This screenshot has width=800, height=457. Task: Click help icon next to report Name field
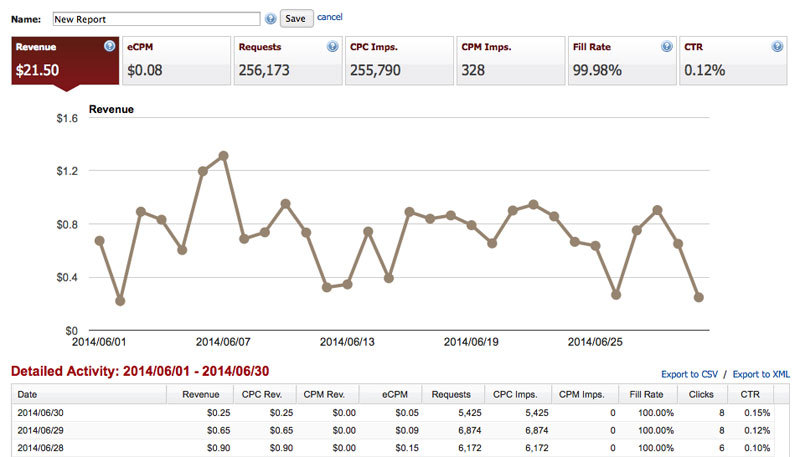pos(270,19)
